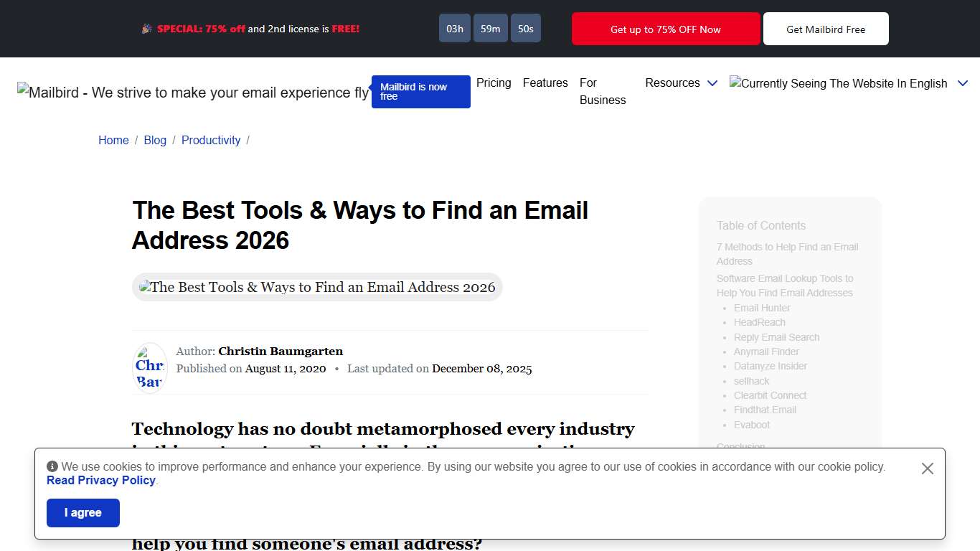Dismiss the cookie banner with the X
The height and width of the screenshot is (551, 980).
[x=927, y=468]
